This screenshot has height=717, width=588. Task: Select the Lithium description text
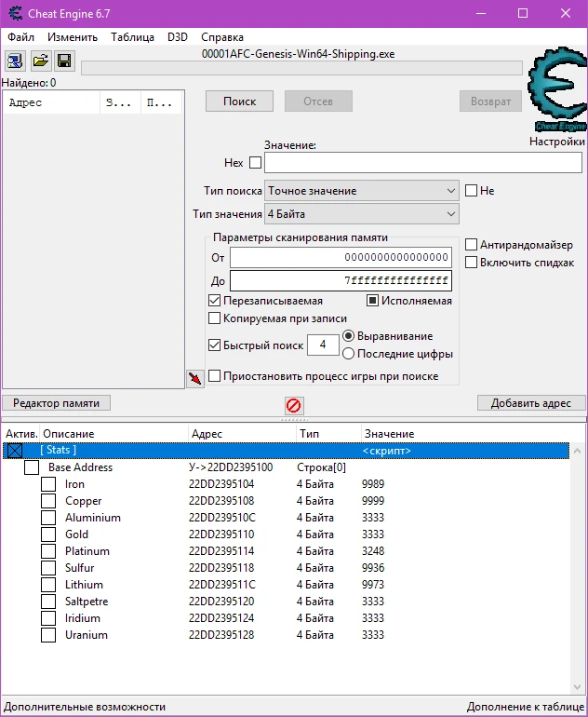point(84,585)
